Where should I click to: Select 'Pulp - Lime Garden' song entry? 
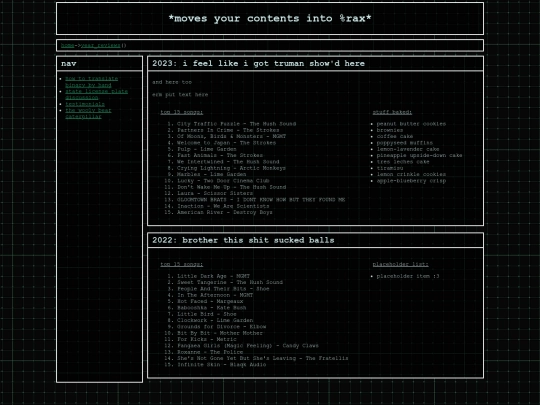coord(207,149)
